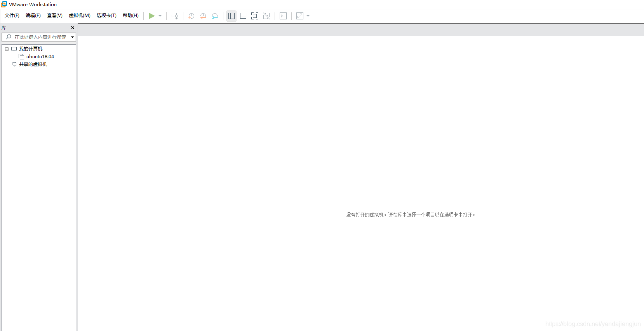Open the 编辑(E) menu
Screen dimensions: 644x331
coord(33,16)
